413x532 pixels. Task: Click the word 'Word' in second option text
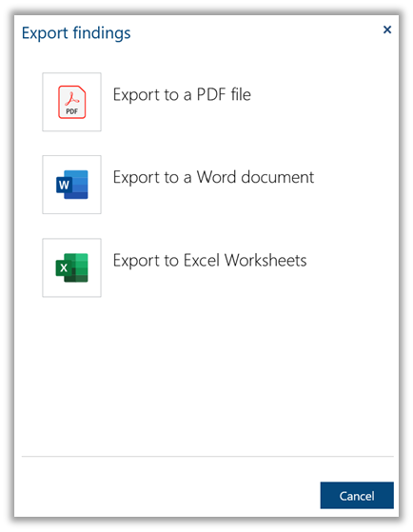[x=217, y=177]
